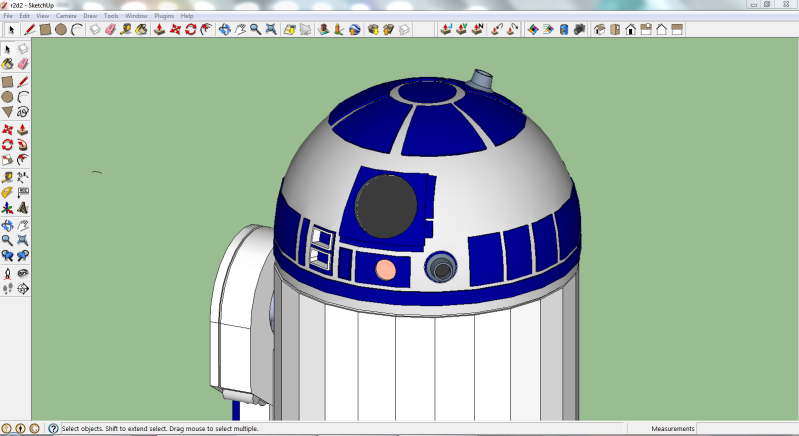Open the Plugins menu
This screenshot has width=799, height=436.
coord(164,16)
